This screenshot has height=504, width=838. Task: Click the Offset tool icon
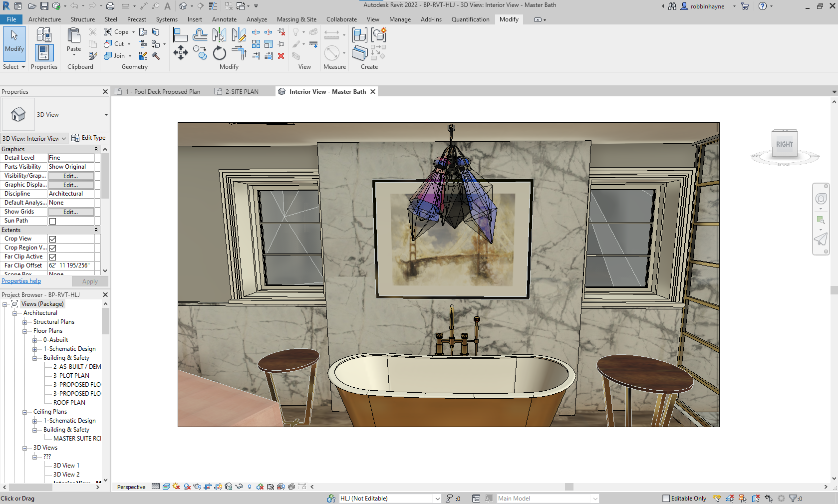pos(200,35)
